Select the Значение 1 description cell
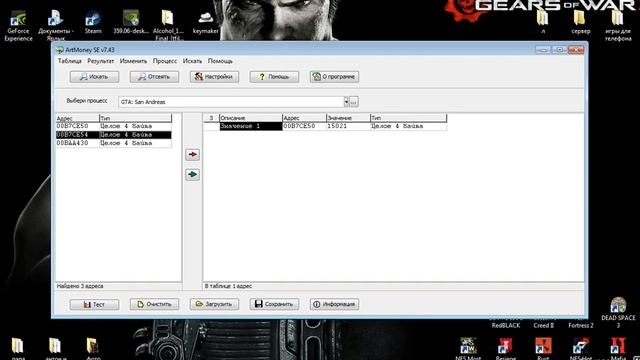Viewport: 640px width, 360px height. coord(251,126)
